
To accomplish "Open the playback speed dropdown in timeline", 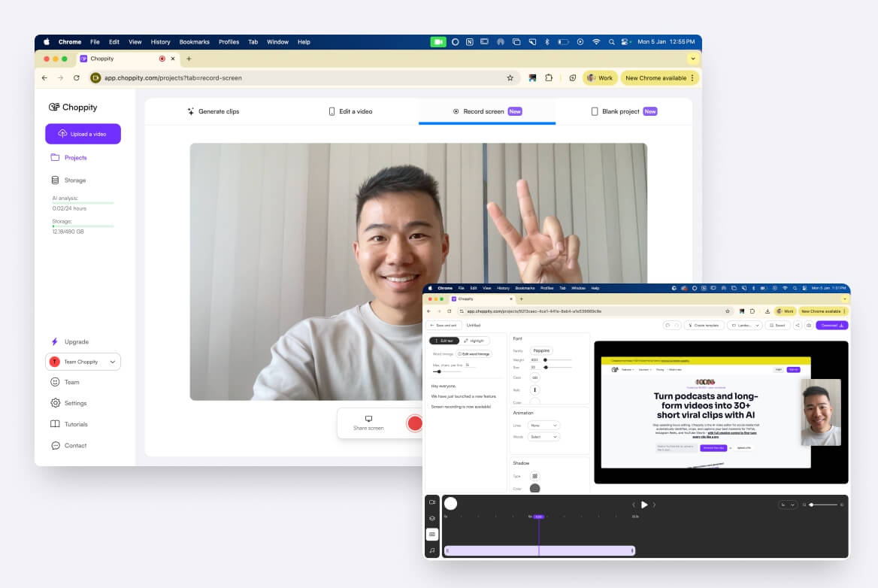I will 787,505.
